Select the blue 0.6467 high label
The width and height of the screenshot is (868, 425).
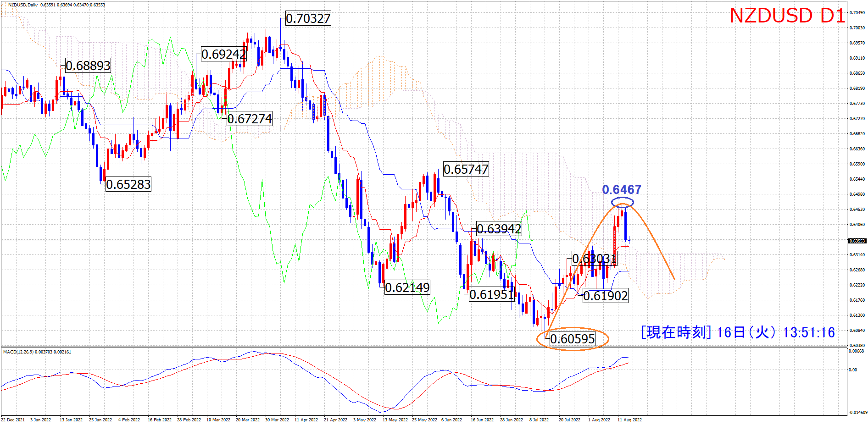[x=622, y=190]
